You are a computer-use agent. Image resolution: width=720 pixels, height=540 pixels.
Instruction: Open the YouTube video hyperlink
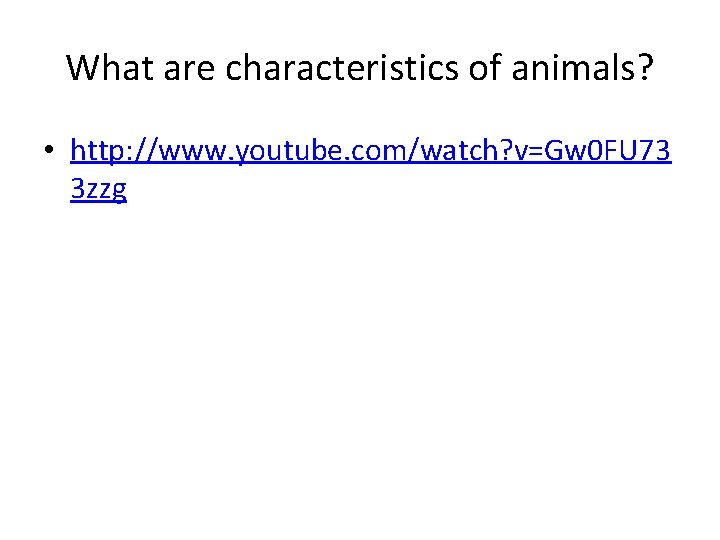(x=370, y=152)
